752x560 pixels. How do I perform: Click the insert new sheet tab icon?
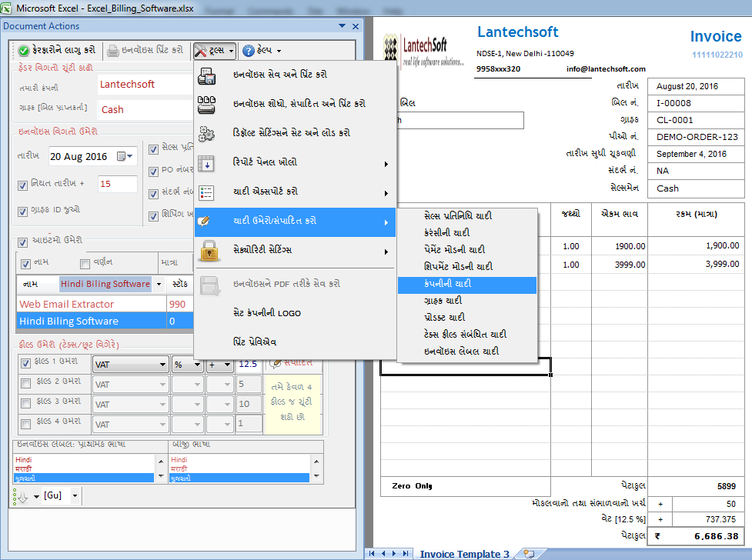pyautogui.click(x=529, y=554)
